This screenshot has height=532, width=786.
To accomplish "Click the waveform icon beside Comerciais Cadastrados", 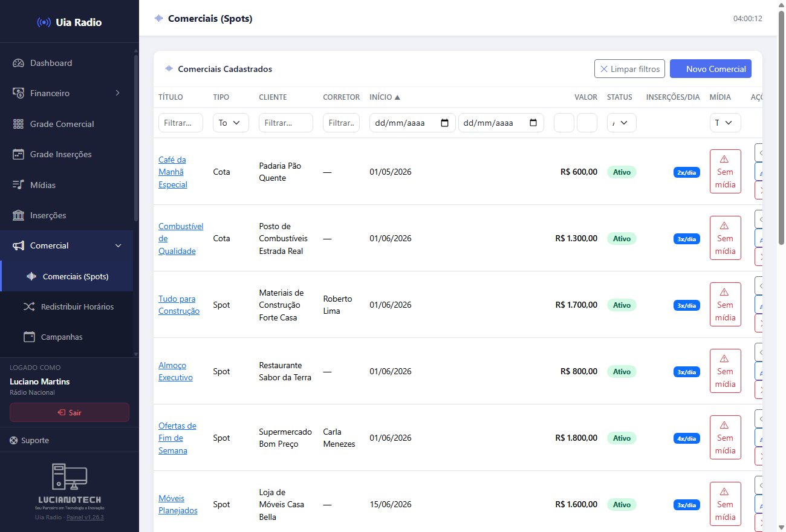I will (169, 69).
